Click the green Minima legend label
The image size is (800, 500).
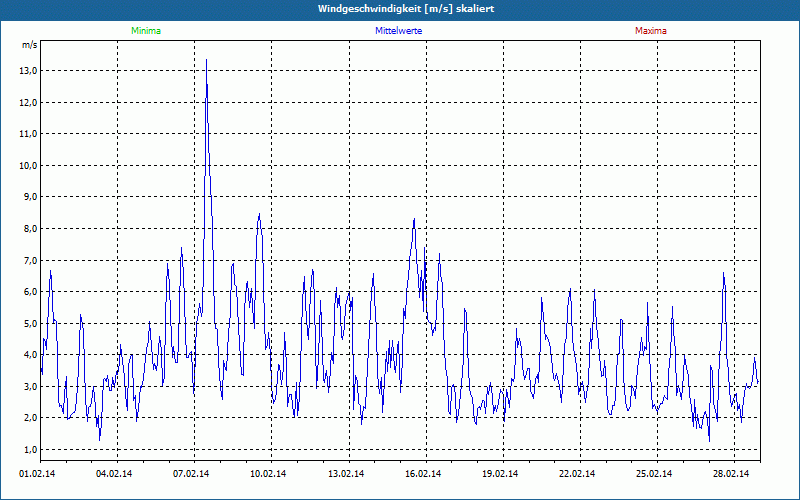(x=146, y=31)
